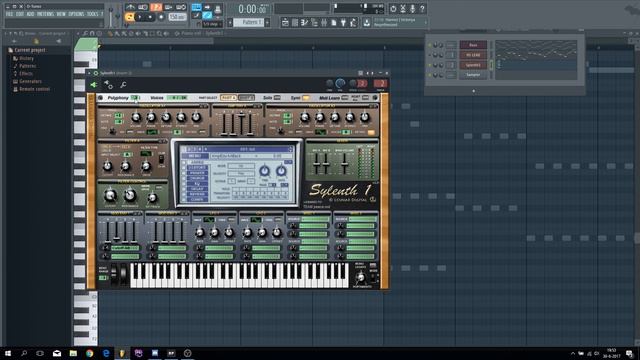
Task: Select the Sampler channel in the channel rack
Action: (x=473, y=75)
